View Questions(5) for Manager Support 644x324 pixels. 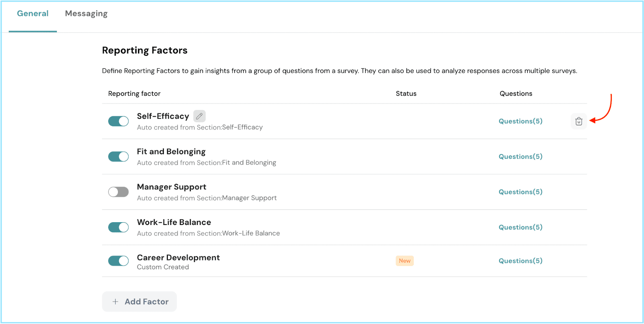pos(520,192)
